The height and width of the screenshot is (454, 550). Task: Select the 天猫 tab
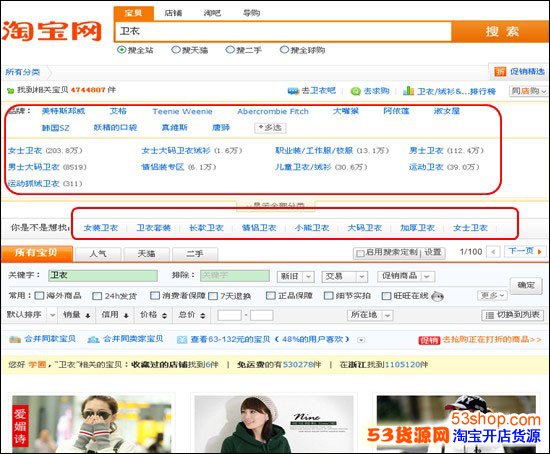[x=147, y=254]
